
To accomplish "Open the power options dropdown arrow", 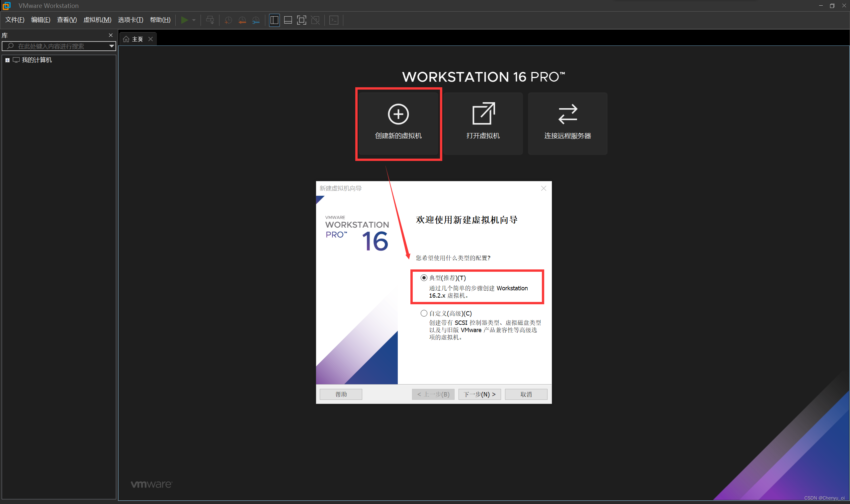I will pyautogui.click(x=194, y=20).
